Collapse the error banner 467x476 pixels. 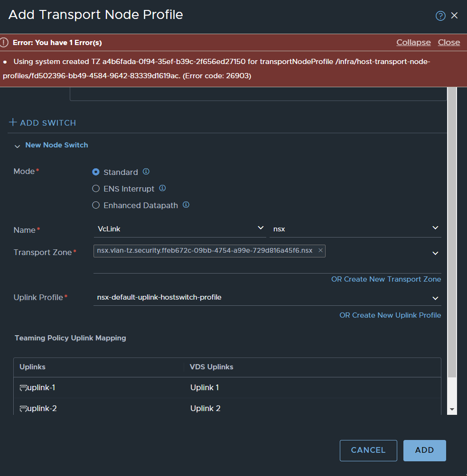pos(413,43)
